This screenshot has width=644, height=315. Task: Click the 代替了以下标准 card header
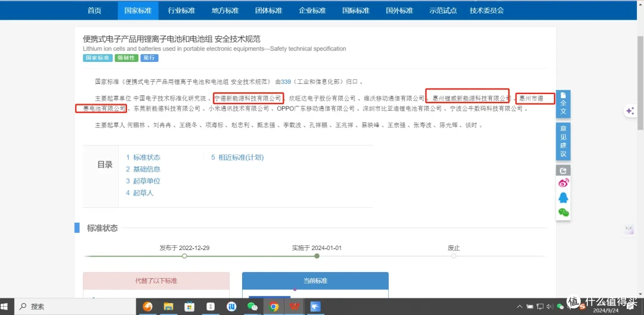pyautogui.click(x=156, y=281)
